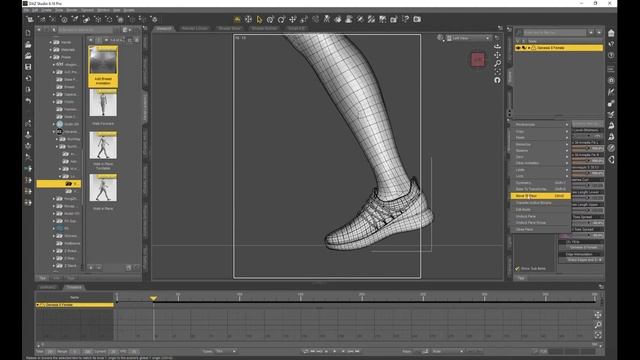Click the Undo arrow icon in left toolbar
The height and width of the screenshot is (360, 640).
coord(28,100)
